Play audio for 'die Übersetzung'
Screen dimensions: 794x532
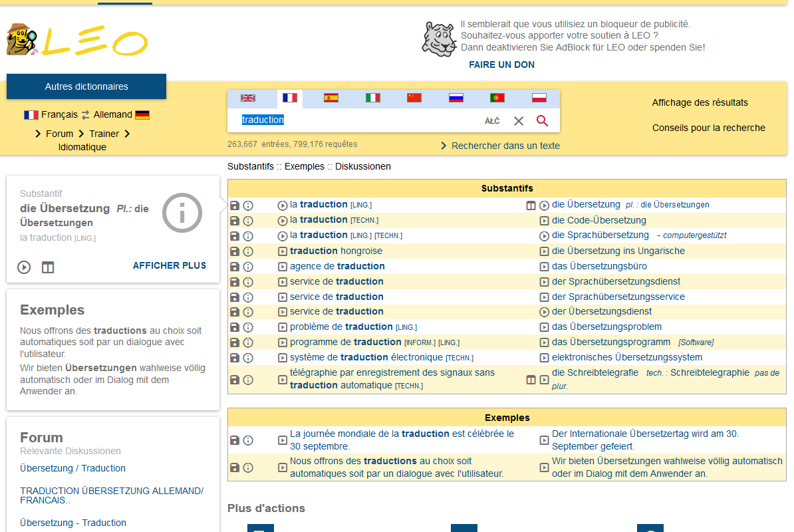point(545,205)
